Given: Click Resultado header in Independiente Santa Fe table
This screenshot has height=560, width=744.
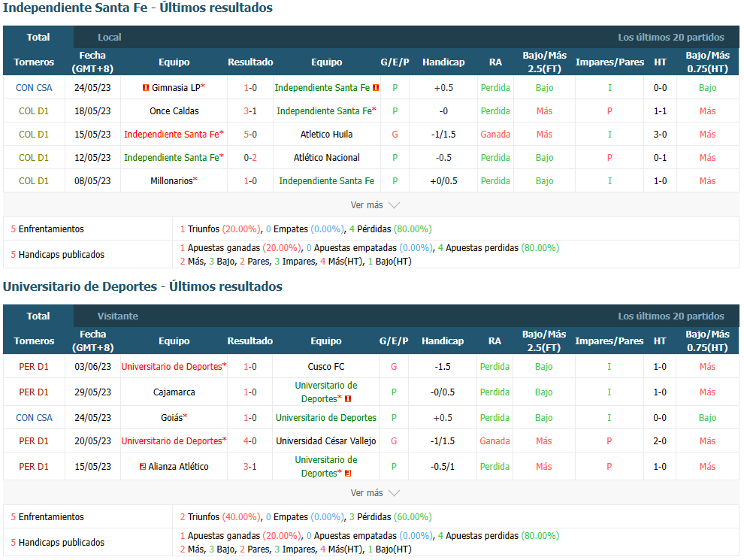Looking at the screenshot, I should coord(250,62).
